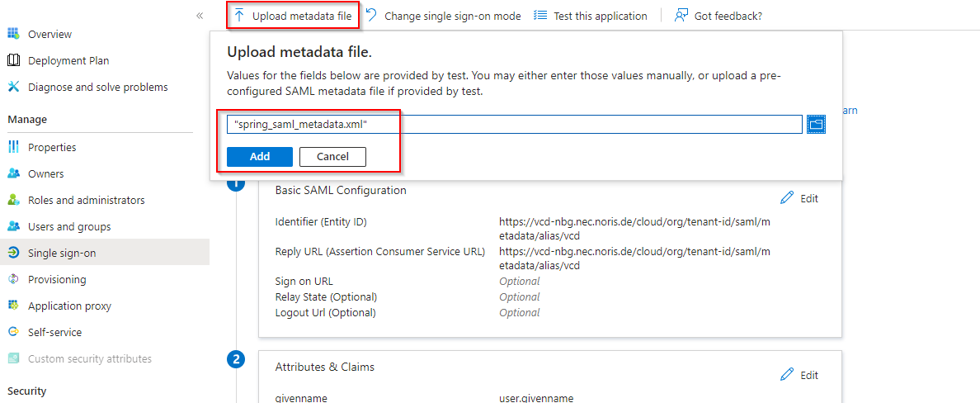Click the user.givenname claim value

[536, 398]
